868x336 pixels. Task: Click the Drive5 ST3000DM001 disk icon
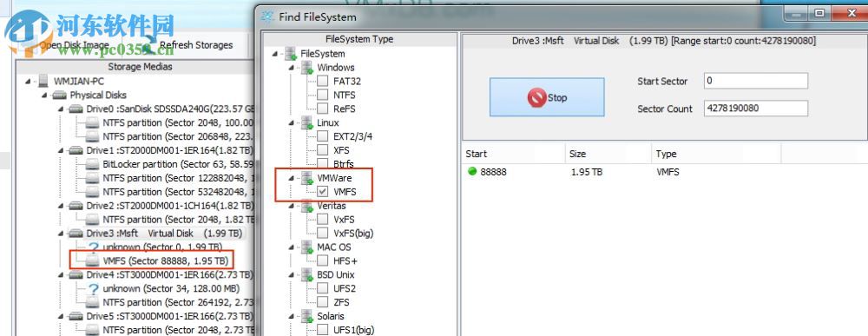coord(76,317)
